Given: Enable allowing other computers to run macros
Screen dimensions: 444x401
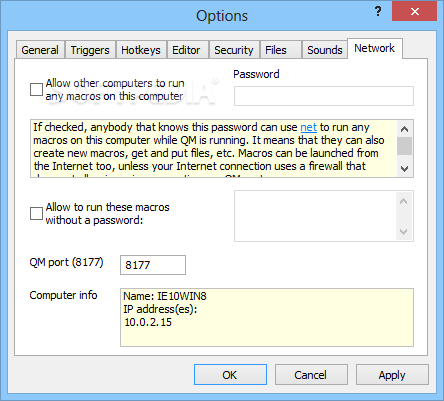Looking at the screenshot, I should click(x=36, y=89).
